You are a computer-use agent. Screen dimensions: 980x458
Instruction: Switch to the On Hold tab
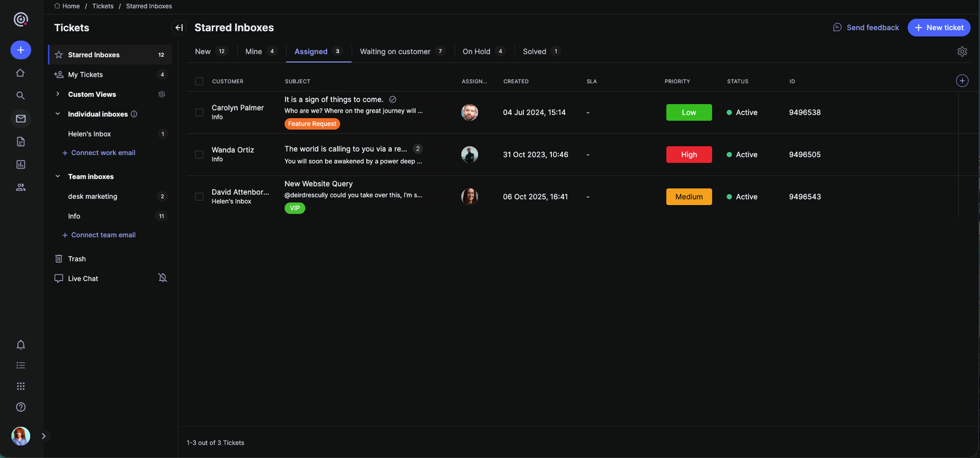click(477, 51)
